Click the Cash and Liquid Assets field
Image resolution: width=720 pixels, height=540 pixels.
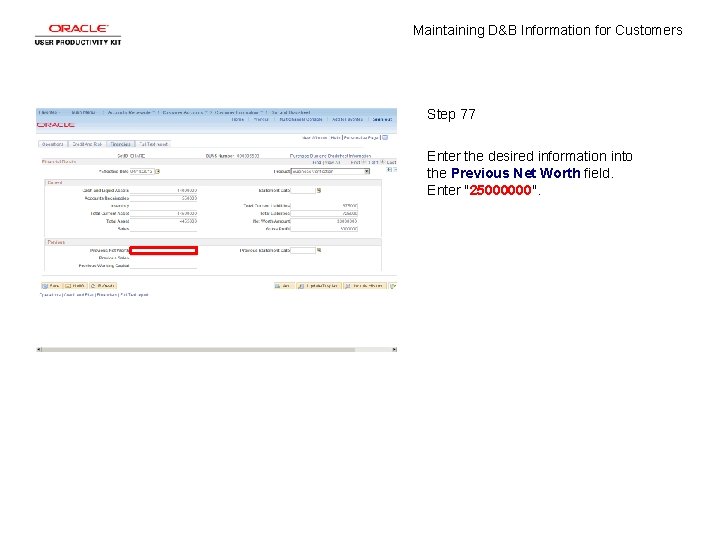click(163, 191)
